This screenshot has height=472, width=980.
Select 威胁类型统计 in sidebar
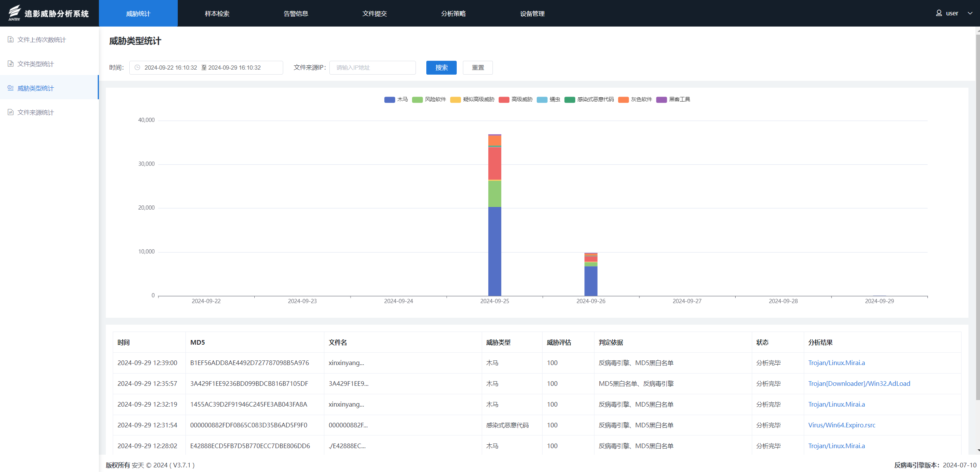[x=49, y=88]
